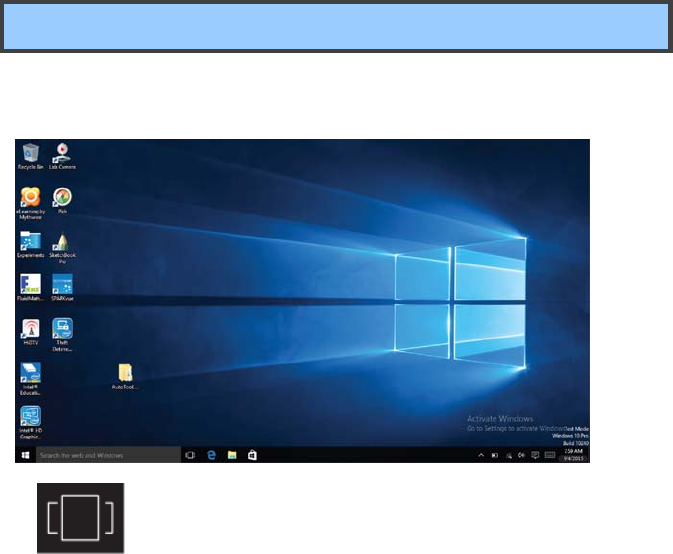Select the Intel HD Graphics shortcut
673x554 pixels.
(30, 423)
